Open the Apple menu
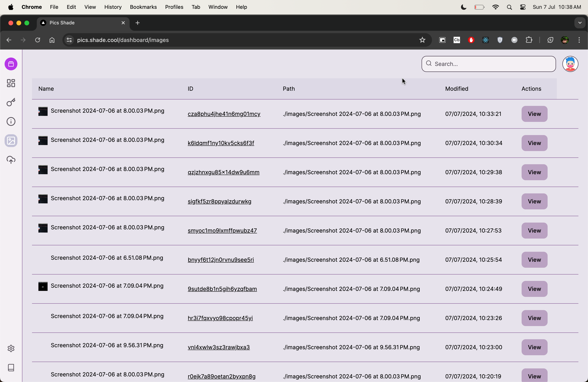Screen dimensions: 588x382 pos(11,7)
